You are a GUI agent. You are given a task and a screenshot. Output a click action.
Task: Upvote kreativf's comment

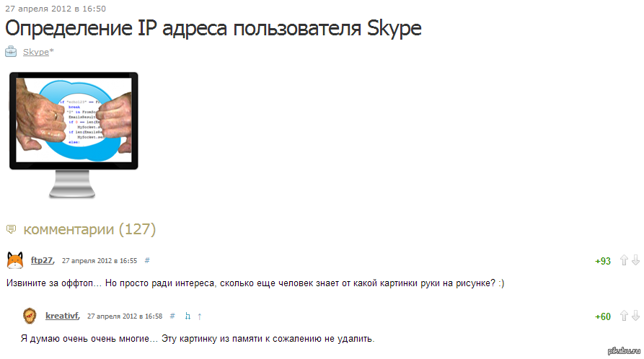click(x=625, y=316)
